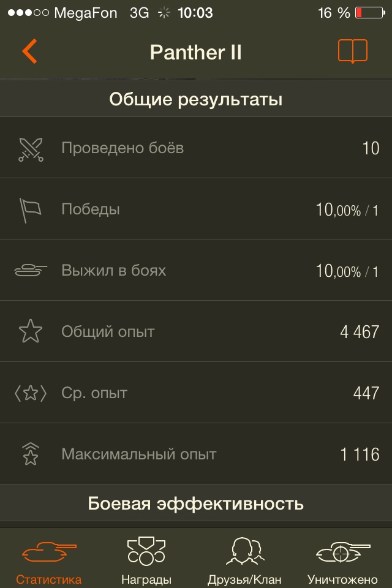
Task: Select the Проведено боёв row label
Action: [x=123, y=148]
